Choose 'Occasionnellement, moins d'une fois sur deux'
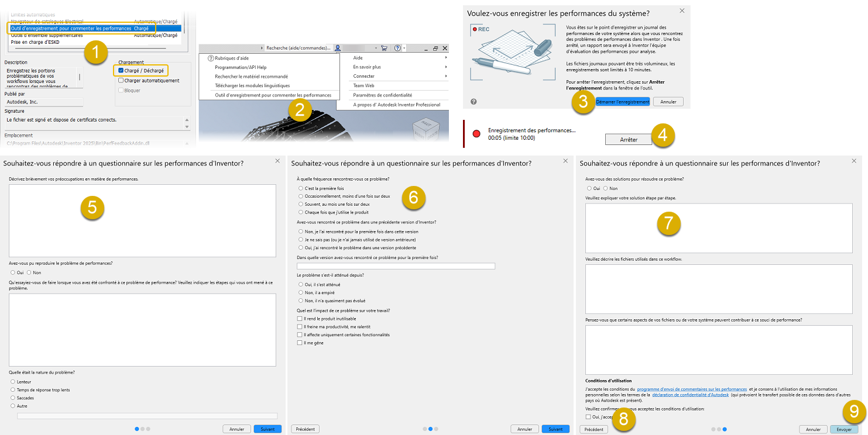868x435 pixels. (300, 196)
